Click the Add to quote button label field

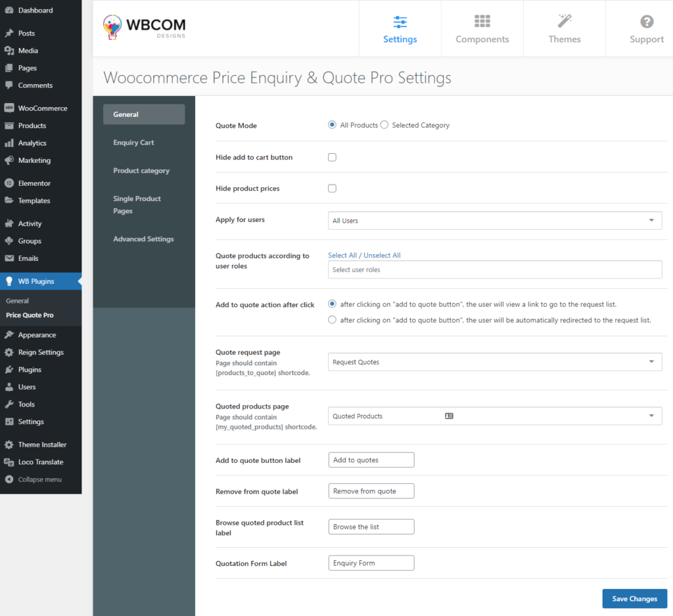click(x=371, y=460)
